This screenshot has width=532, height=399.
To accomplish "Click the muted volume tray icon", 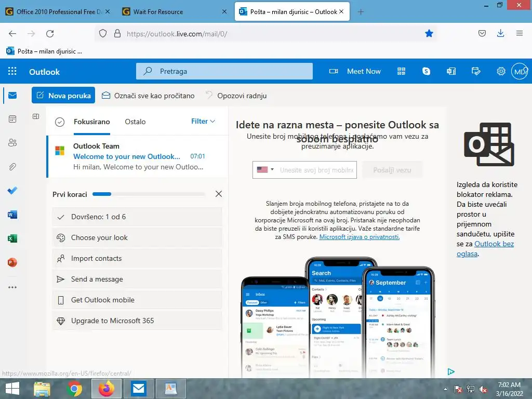I will click(483, 390).
